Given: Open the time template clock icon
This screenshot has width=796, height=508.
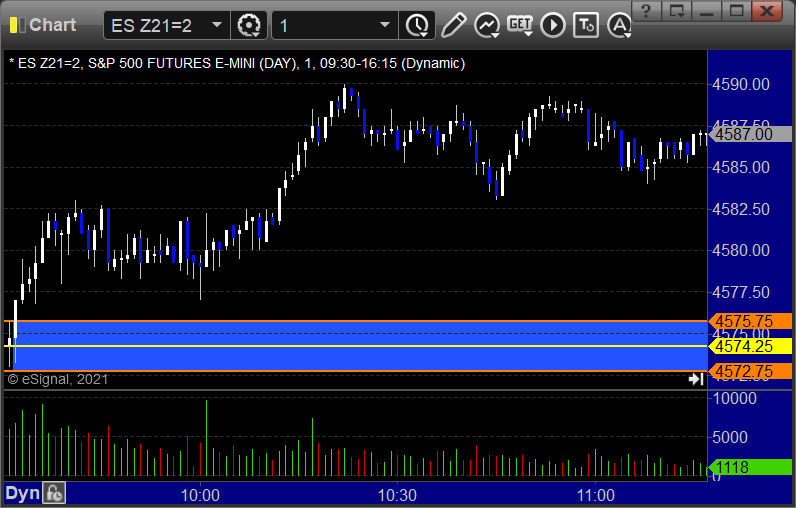Looking at the screenshot, I should [x=417, y=25].
